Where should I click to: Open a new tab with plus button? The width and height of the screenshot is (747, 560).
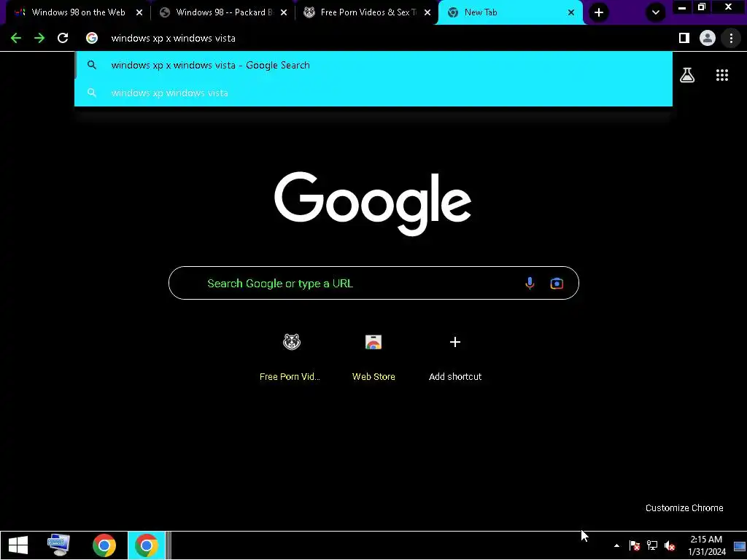point(599,12)
